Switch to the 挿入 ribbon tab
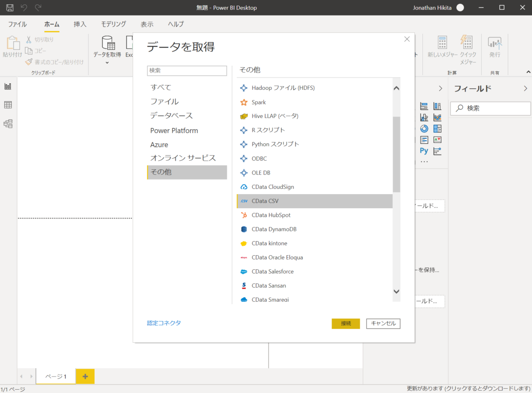Screen dimensions: 532x393 (79, 24)
